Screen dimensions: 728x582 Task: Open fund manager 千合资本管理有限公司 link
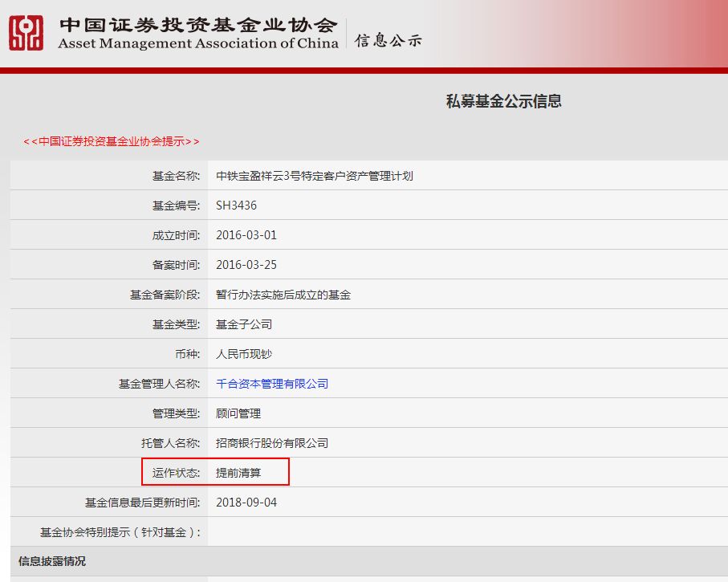tap(272, 384)
